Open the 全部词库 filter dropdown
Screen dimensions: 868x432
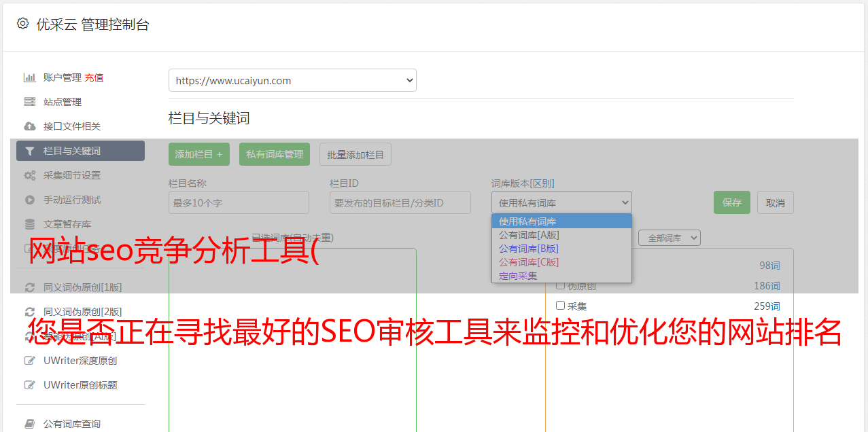pos(670,238)
